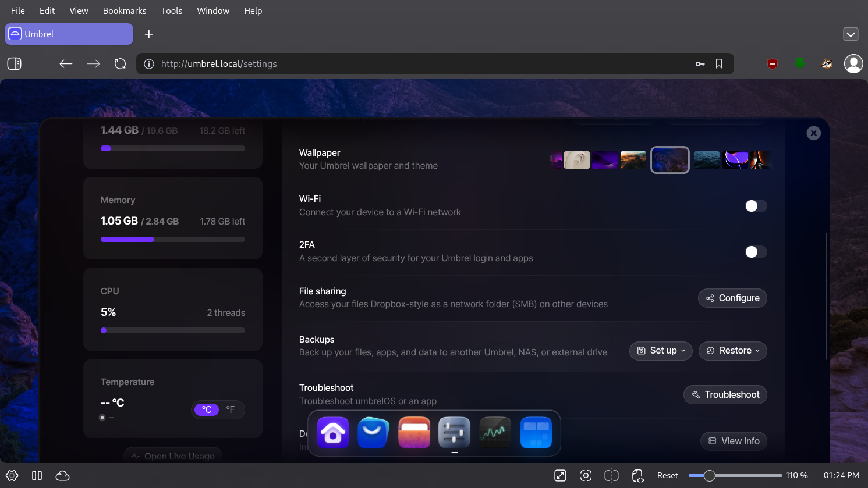Select the white shell wallpaper thumbnail
The width and height of the screenshot is (868, 488).
[577, 160]
